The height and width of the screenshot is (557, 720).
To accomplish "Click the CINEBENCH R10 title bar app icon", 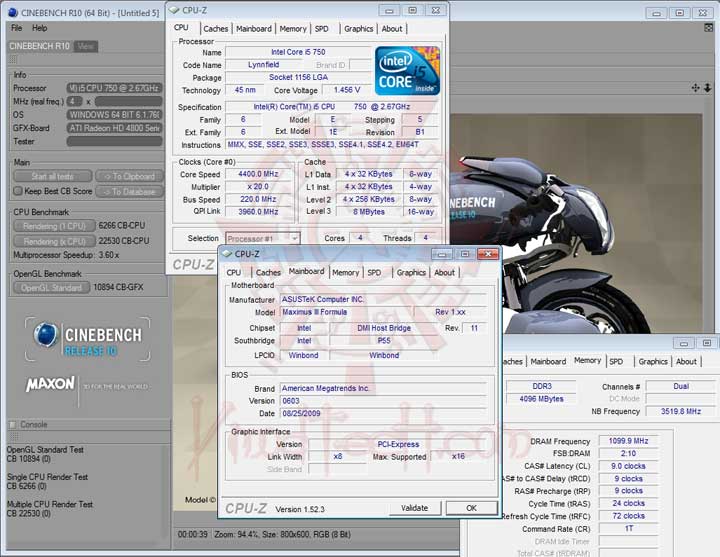I will pyautogui.click(x=10, y=11).
